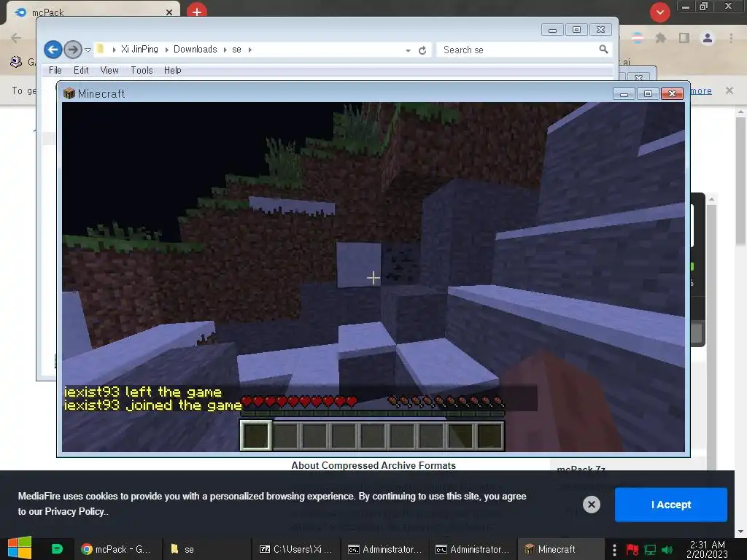Show hidden tray icons dots
The width and height of the screenshot is (747, 560).
pyautogui.click(x=614, y=550)
